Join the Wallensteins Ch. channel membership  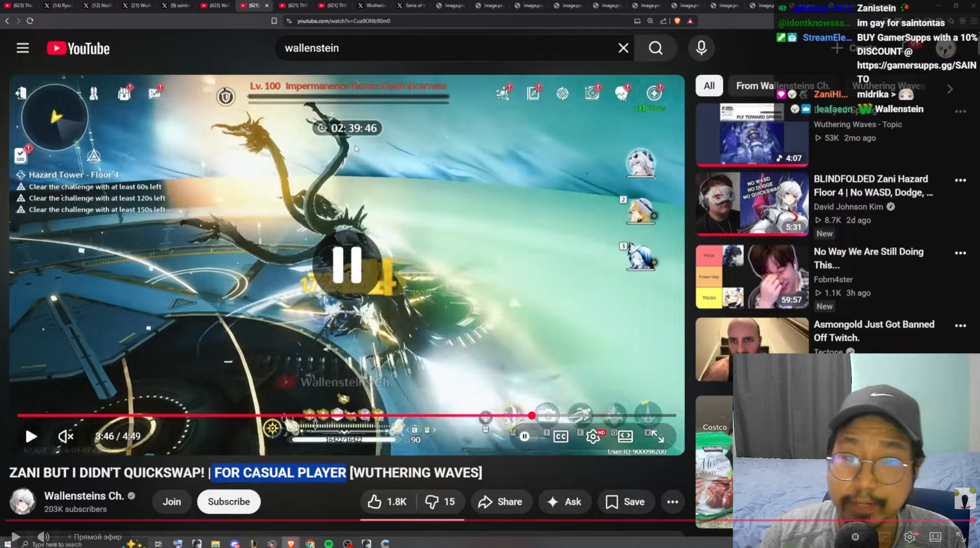pyautogui.click(x=172, y=502)
